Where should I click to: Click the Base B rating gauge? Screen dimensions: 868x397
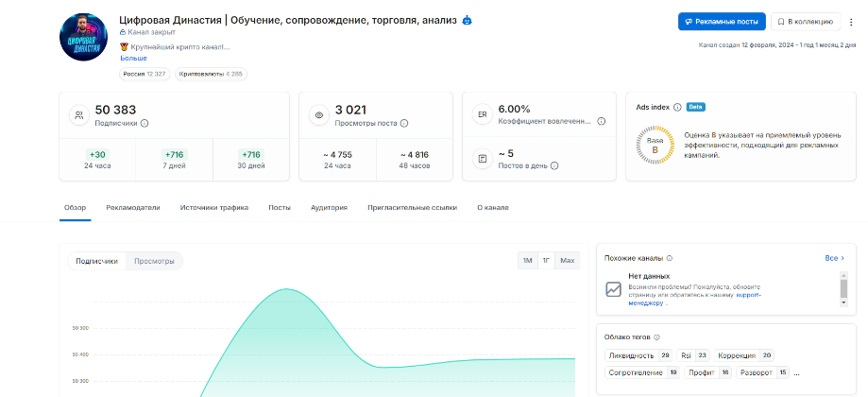655,145
